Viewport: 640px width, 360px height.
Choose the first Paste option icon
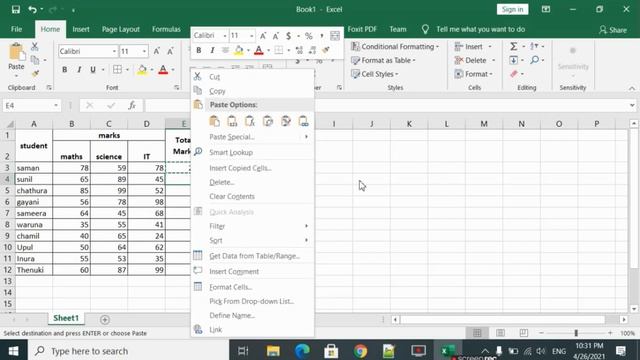214,121
